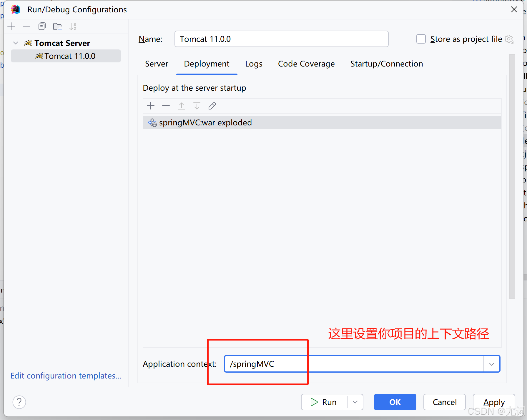Click the Apply button
Screen dimensions: 527x420
494,402
